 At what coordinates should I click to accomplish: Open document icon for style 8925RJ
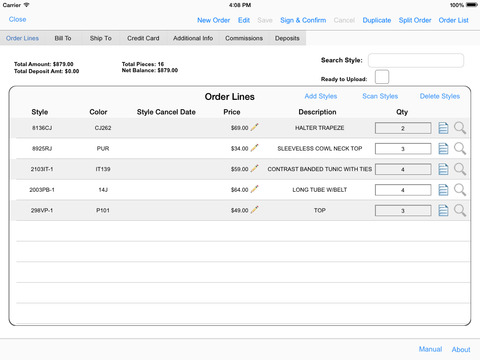tap(443, 148)
